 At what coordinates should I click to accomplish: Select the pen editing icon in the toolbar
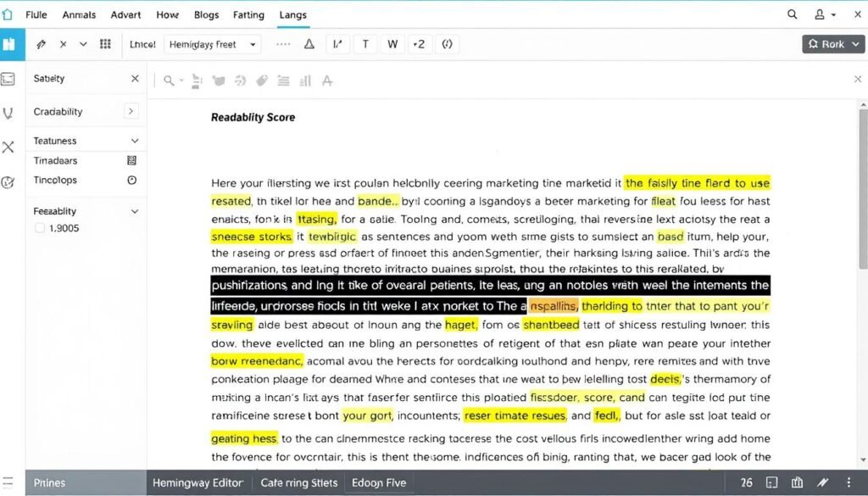[41, 43]
